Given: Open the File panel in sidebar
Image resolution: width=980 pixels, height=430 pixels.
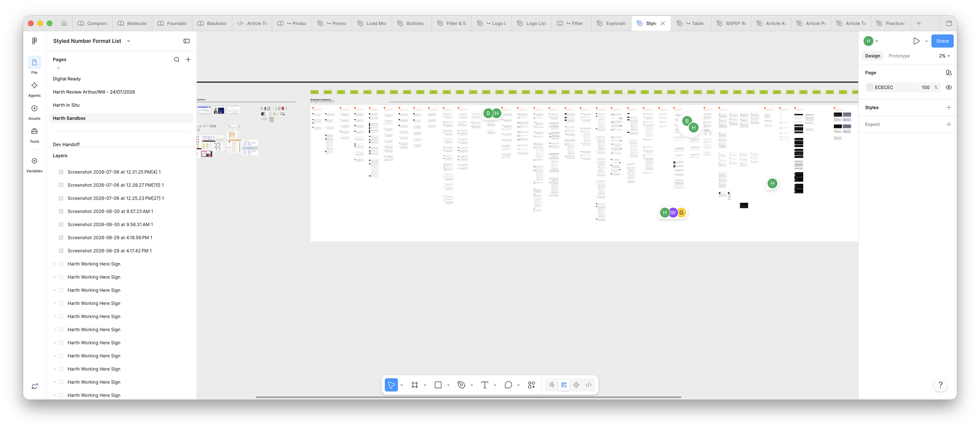Looking at the screenshot, I should [x=34, y=66].
